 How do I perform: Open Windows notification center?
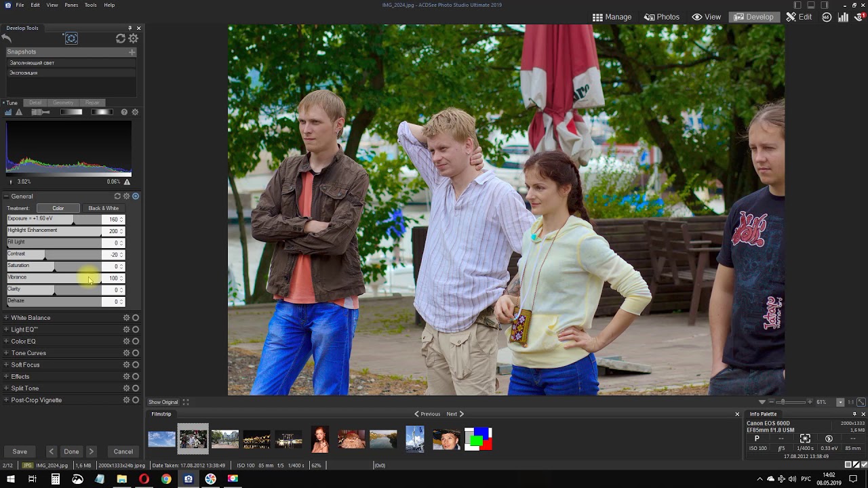[854, 479]
